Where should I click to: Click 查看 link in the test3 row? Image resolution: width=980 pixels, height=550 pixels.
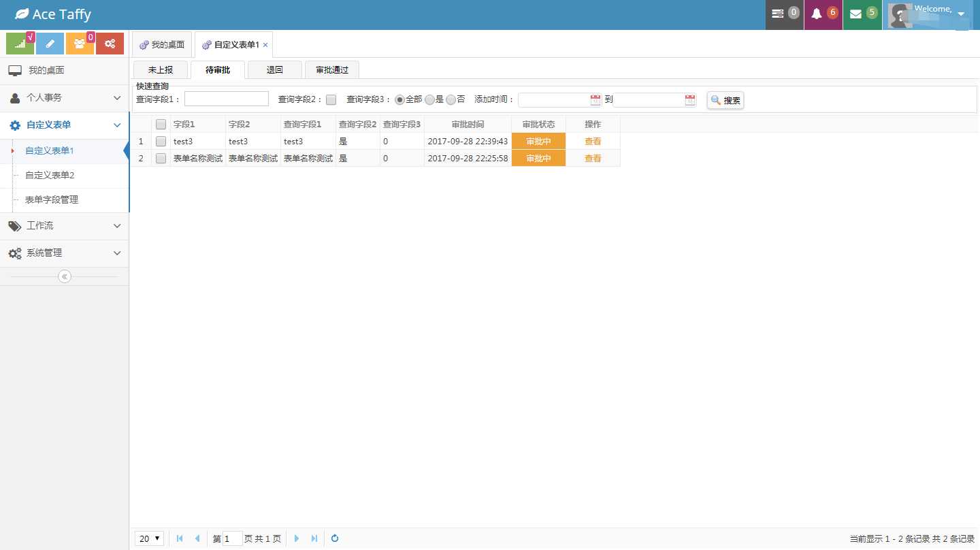(593, 141)
